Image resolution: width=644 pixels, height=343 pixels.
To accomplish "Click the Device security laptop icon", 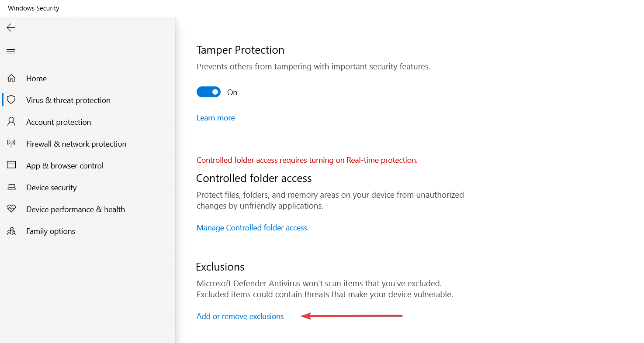I will pyautogui.click(x=11, y=187).
